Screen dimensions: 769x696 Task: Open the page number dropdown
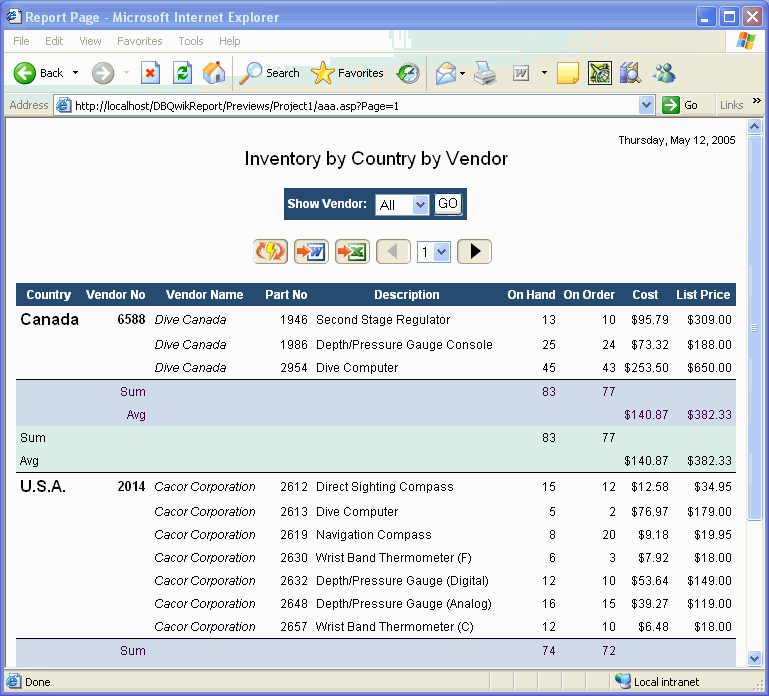(x=442, y=252)
